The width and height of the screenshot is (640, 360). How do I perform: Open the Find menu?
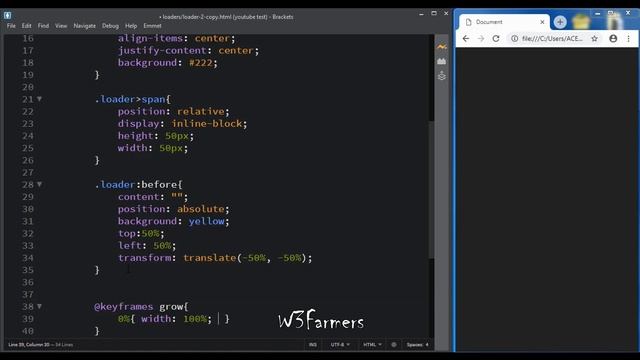pyautogui.click(x=43, y=26)
